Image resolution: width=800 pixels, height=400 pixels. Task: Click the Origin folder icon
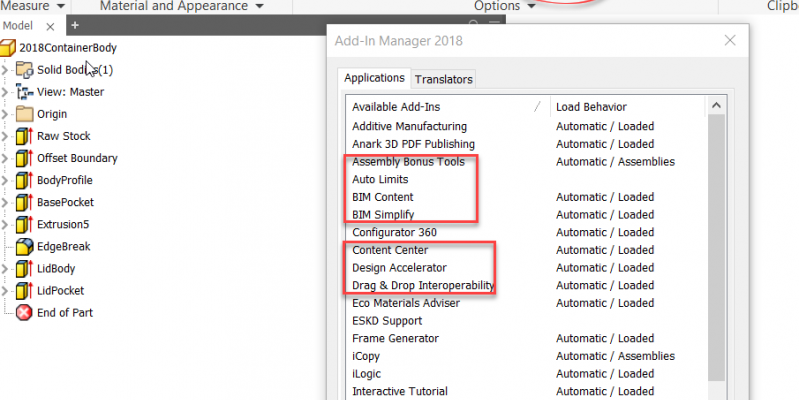(x=25, y=114)
